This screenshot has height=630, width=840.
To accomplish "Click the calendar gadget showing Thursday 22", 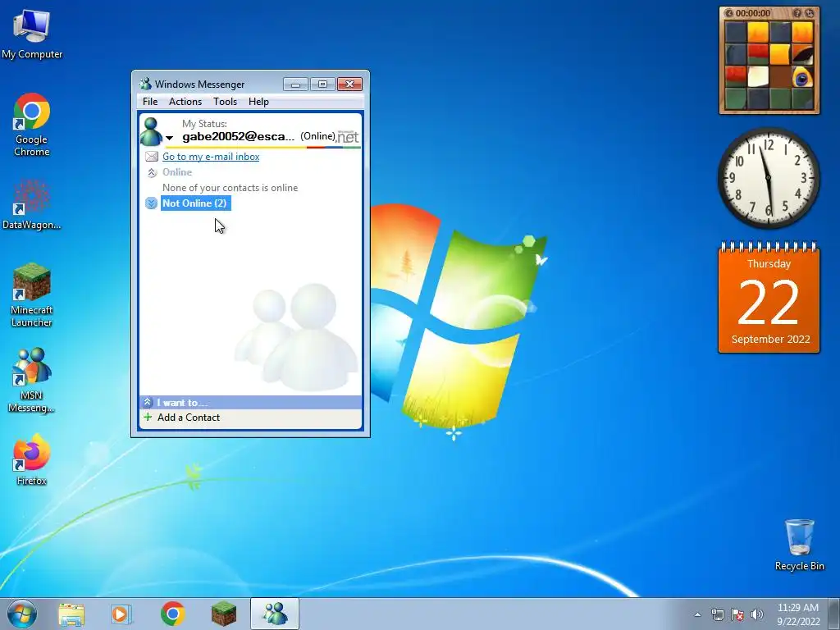I will pos(769,298).
